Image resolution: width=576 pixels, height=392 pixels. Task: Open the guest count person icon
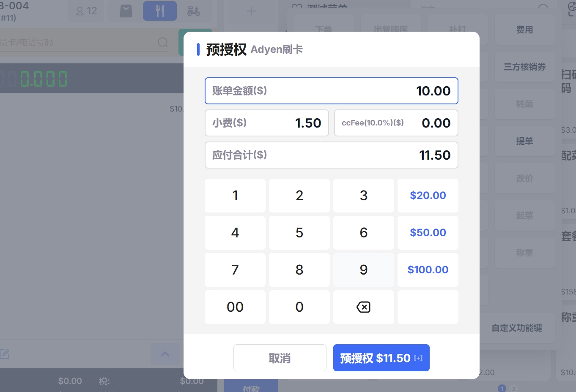(80, 11)
